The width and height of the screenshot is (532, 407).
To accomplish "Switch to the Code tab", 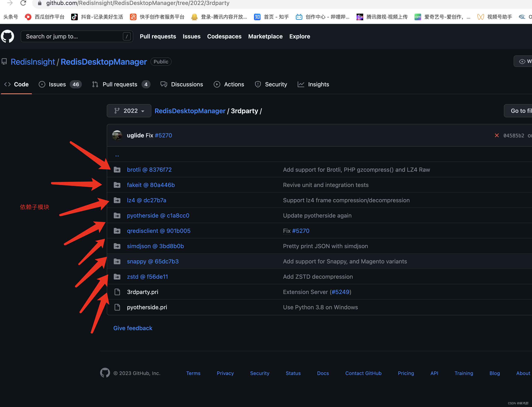I will 17,84.
